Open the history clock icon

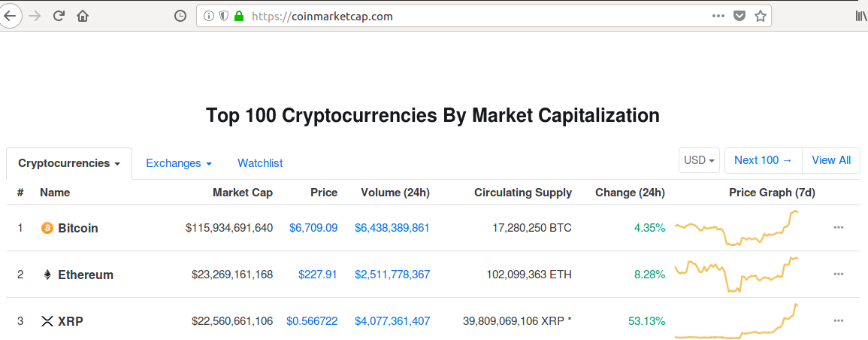tap(180, 16)
